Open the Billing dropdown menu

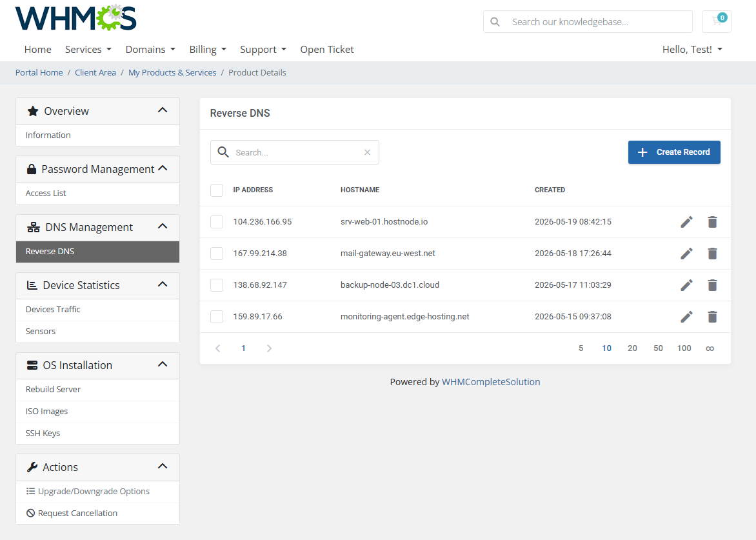click(x=208, y=49)
